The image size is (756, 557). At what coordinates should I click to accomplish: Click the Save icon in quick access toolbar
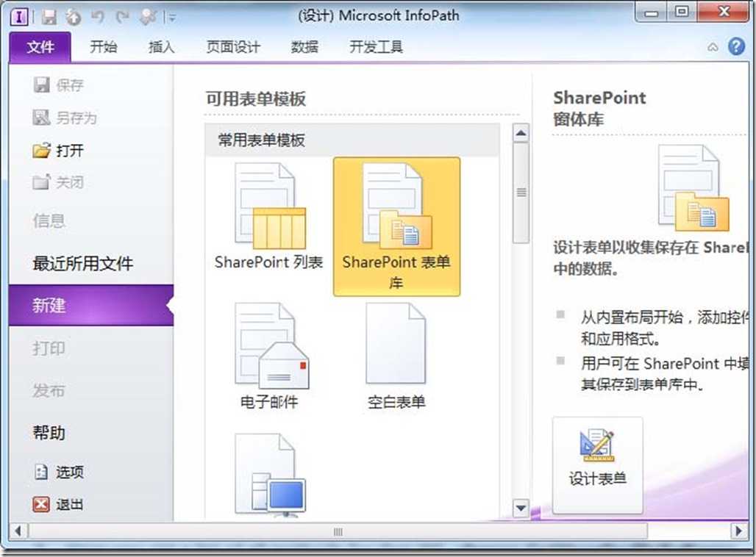pos(49,18)
